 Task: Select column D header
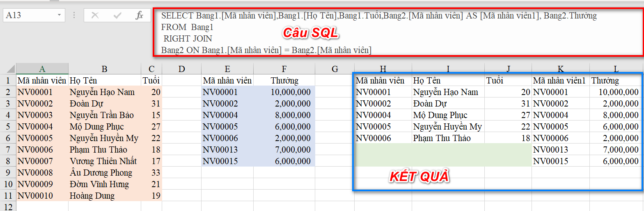point(181,69)
